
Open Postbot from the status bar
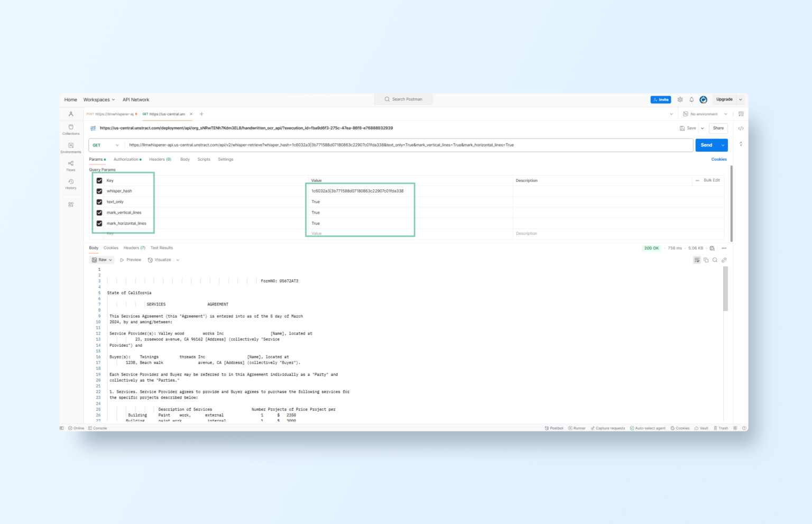point(553,428)
